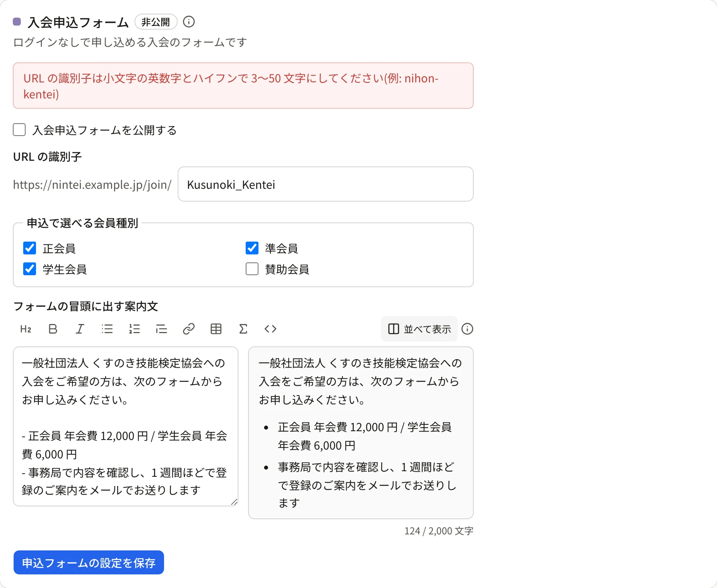Image resolution: width=717 pixels, height=588 pixels.
Task: Enable the 賛助会員 checkbox
Action: 252,269
